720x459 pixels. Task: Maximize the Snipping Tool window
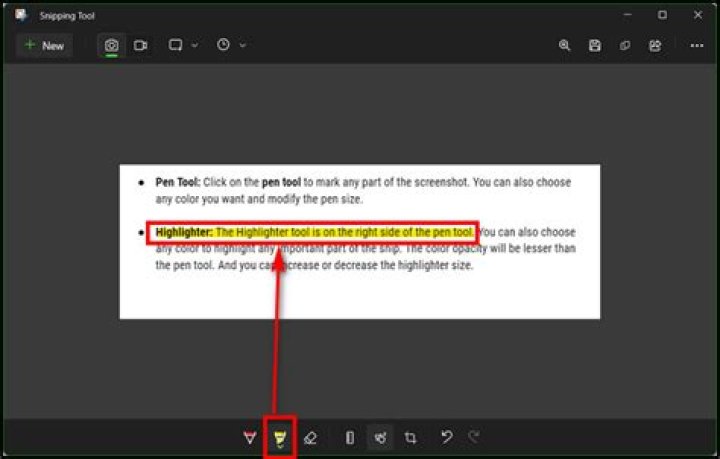[662, 15]
